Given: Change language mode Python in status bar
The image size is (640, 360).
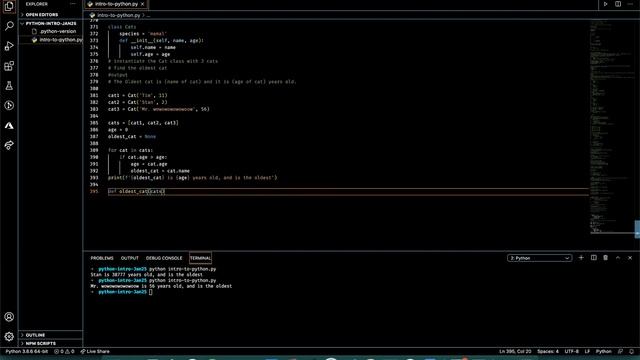Looking at the screenshot, I should coord(604,351).
